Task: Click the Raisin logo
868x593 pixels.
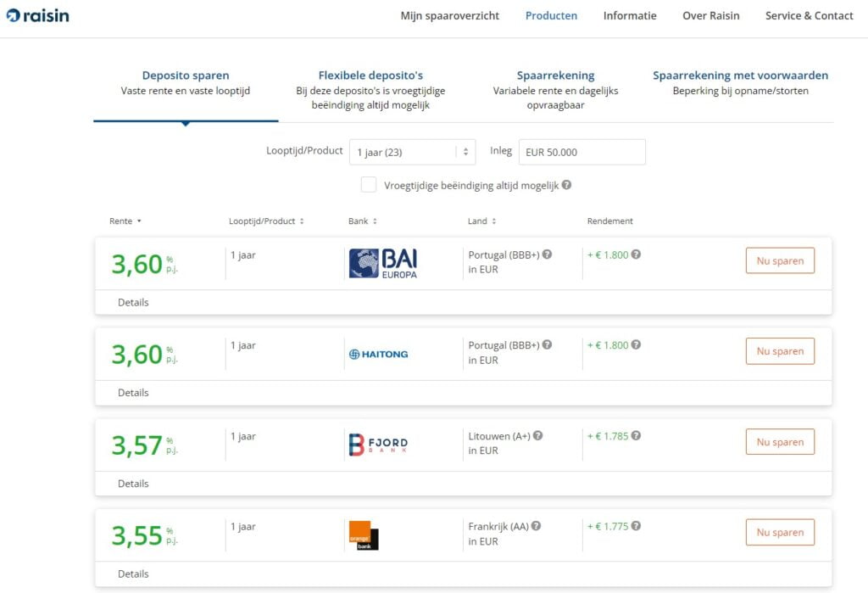Action: pos(38,15)
